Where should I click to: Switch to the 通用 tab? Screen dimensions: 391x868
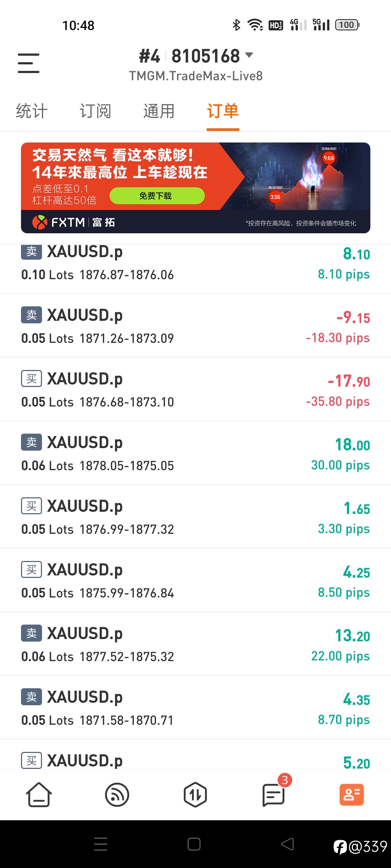[x=159, y=111]
